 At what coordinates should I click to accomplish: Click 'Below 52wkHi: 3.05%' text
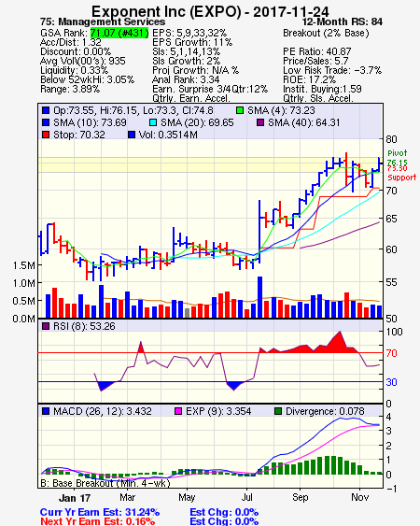click(87, 80)
